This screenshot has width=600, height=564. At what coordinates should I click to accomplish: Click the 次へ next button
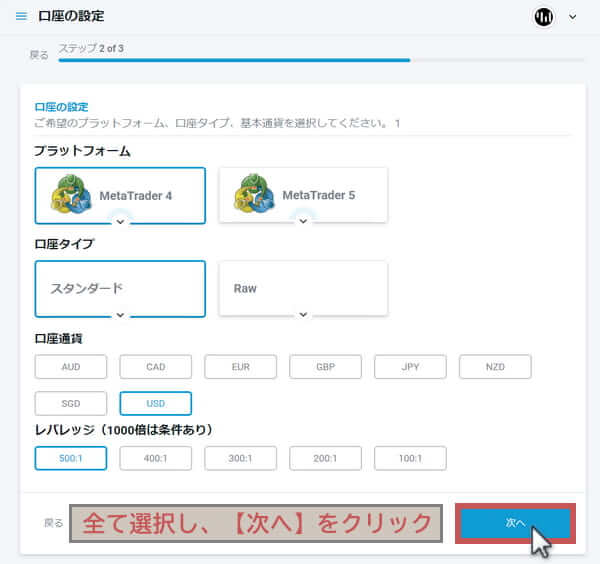pyautogui.click(x=515, y=523)
